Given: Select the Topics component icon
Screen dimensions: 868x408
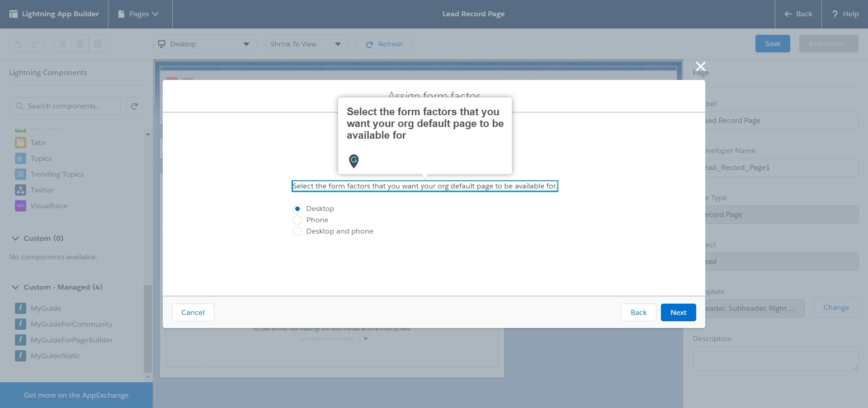Looking at the screenshot, I should [20, 159].
